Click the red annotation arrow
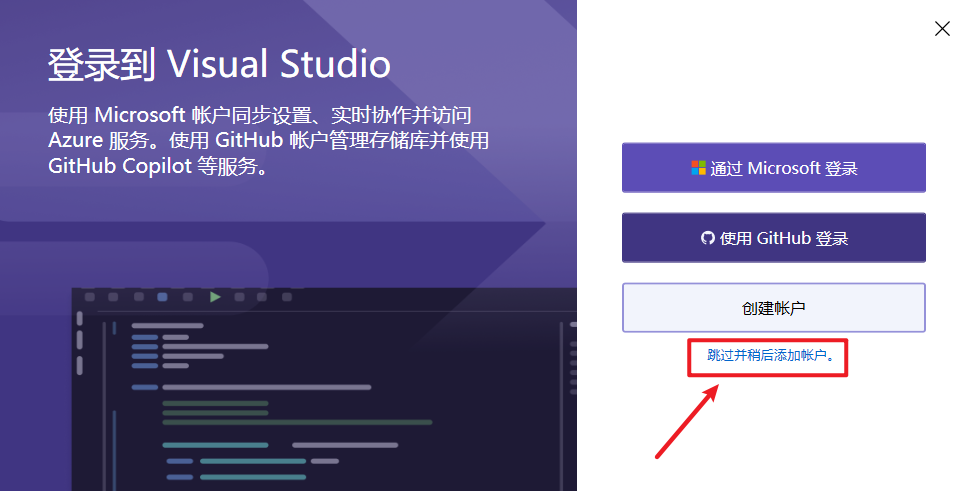The image size is (964, 491). 687,420
